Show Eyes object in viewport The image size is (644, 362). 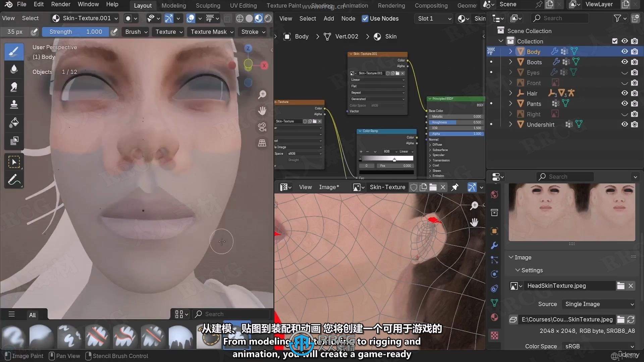tap(624, 72)
